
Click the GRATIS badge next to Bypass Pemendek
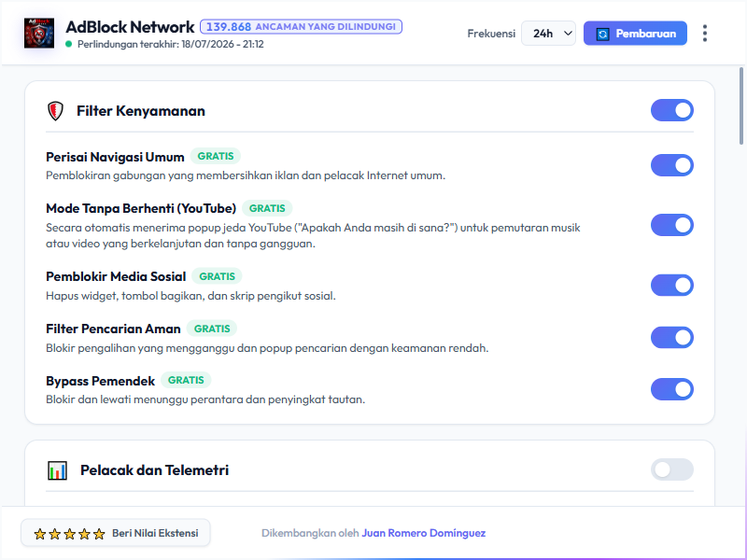186,380
